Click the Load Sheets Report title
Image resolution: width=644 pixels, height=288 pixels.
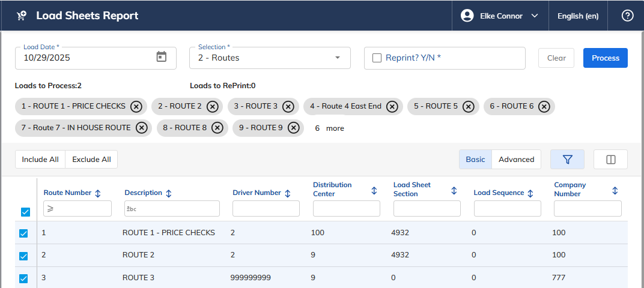coord(87,16)
